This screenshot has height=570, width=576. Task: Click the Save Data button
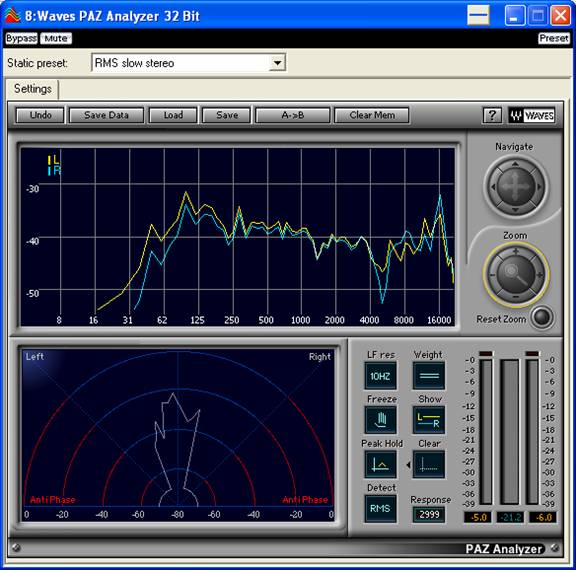point(107,115)
